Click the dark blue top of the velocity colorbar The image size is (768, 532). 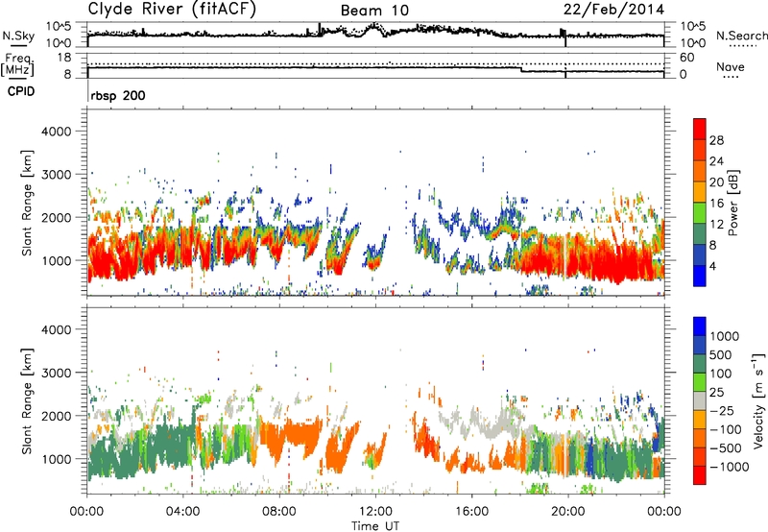pos(700,326)
